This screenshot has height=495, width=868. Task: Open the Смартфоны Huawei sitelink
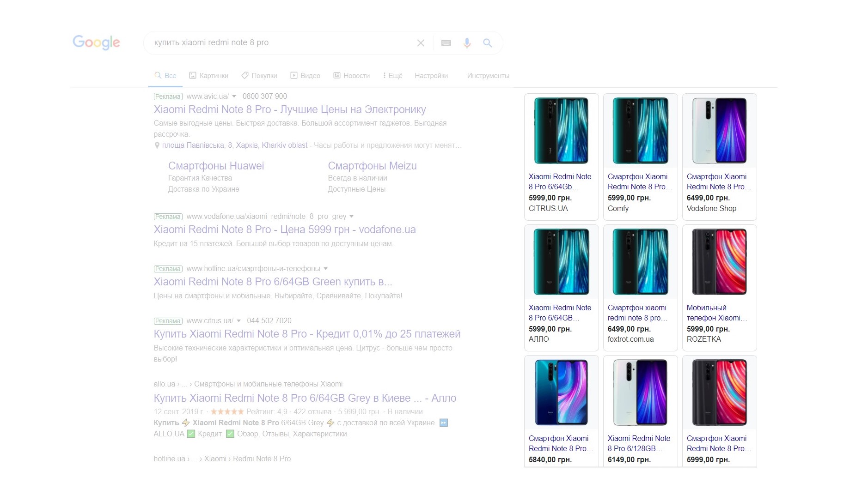tap(216, 166)
